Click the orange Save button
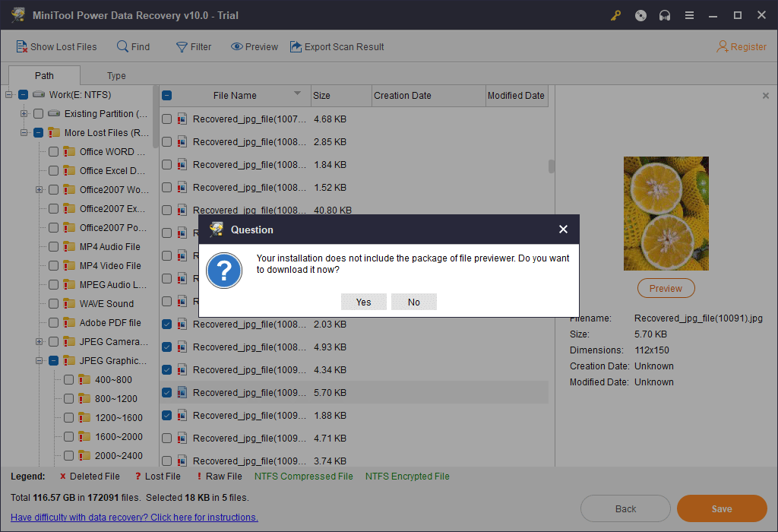The image size is (778, 532). (x=722, y=508)
